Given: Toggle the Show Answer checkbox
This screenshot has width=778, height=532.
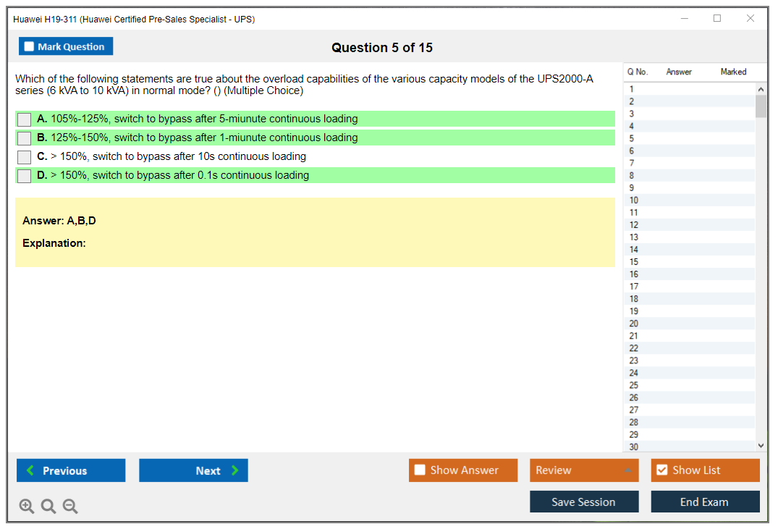Looking at the screenshot, I should point(420,470).
